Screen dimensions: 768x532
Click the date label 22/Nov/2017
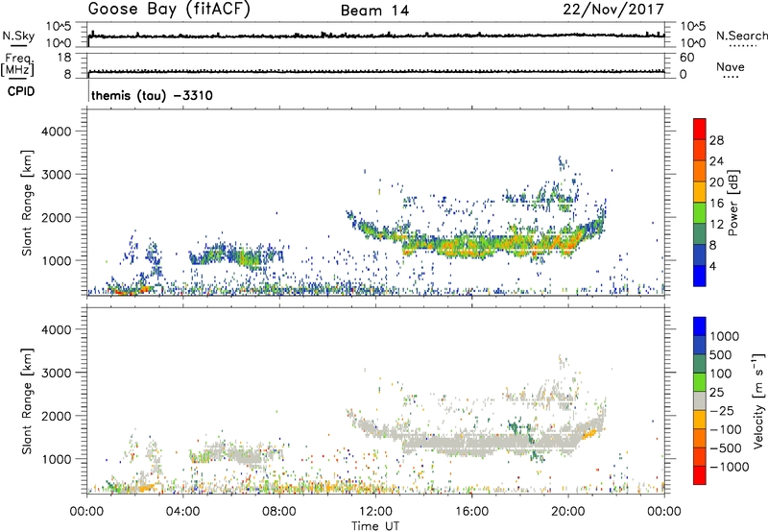[613, 10]
